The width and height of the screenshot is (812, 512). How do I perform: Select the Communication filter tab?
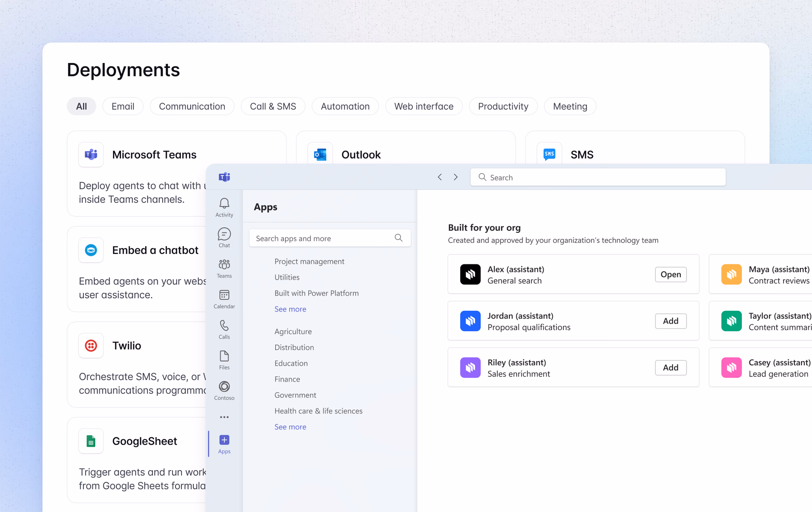click(192, 106)
